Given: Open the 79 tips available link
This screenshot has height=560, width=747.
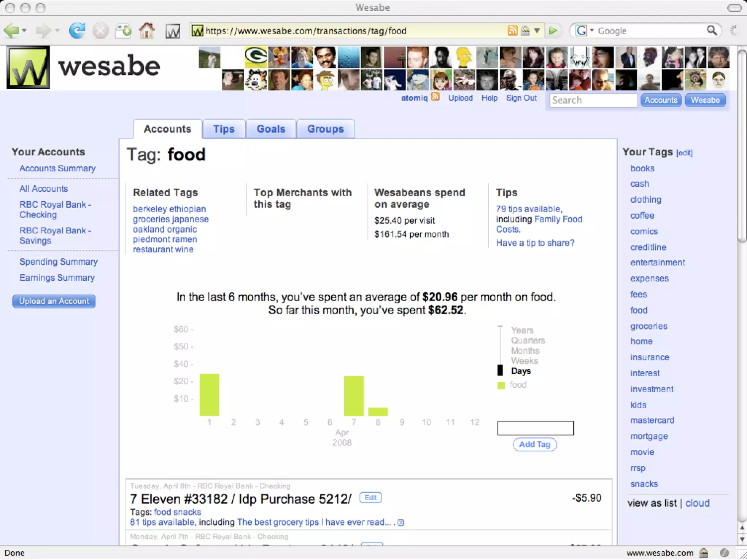Looking at the screenshot, I should click(529, 209).
